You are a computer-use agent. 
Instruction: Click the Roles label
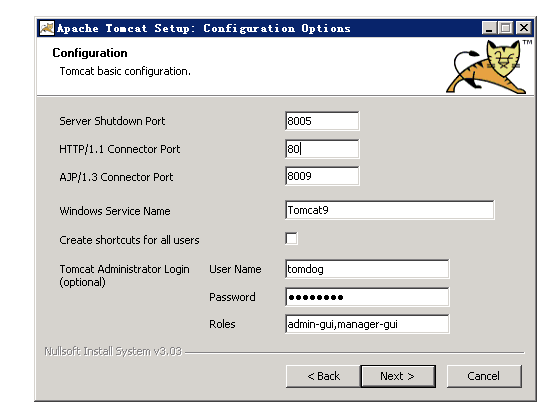(222, 324)
